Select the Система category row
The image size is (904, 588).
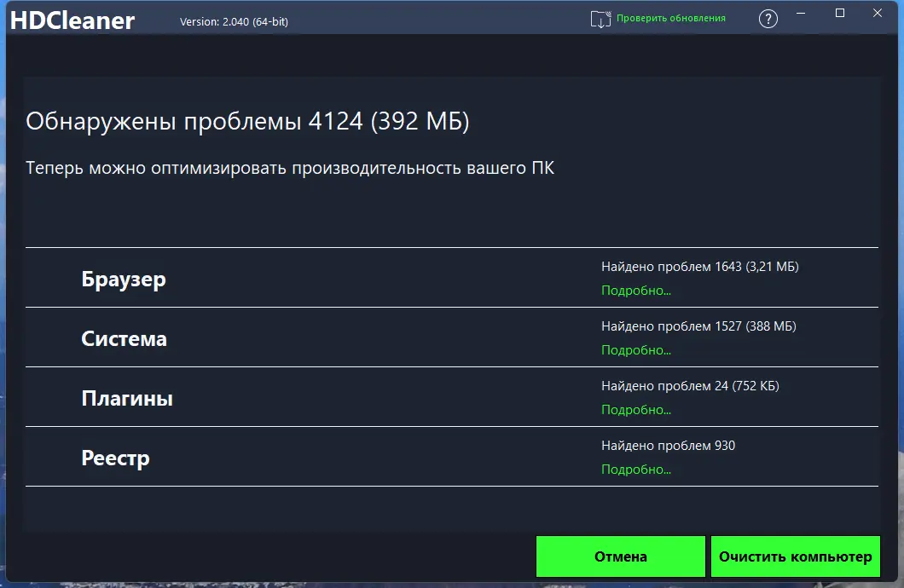click(x=124, y=337)
